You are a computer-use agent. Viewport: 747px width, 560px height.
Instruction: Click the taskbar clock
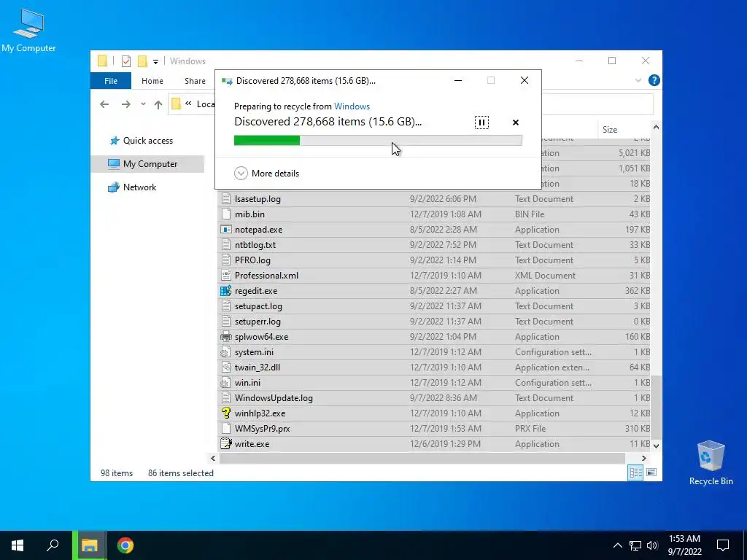(684, 545)
